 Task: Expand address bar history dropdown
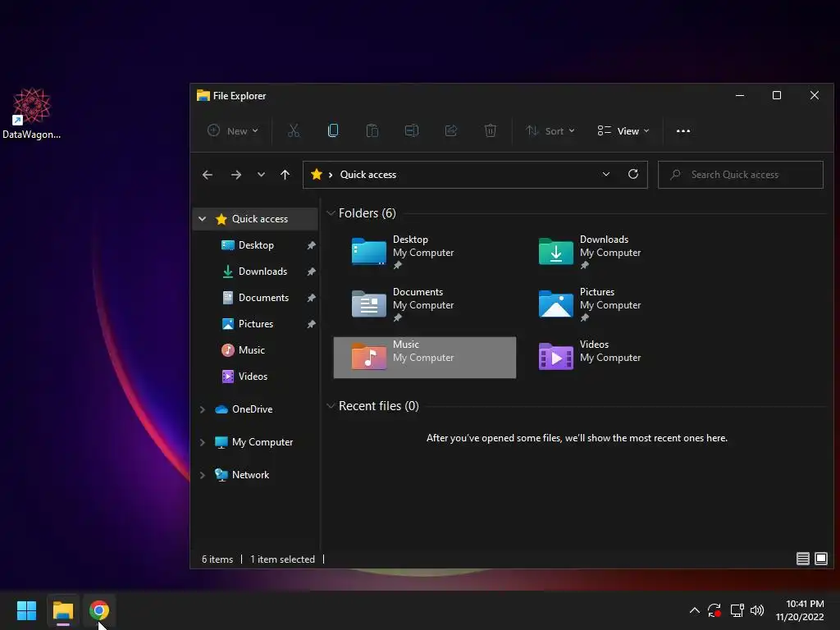tap(606, 174)
